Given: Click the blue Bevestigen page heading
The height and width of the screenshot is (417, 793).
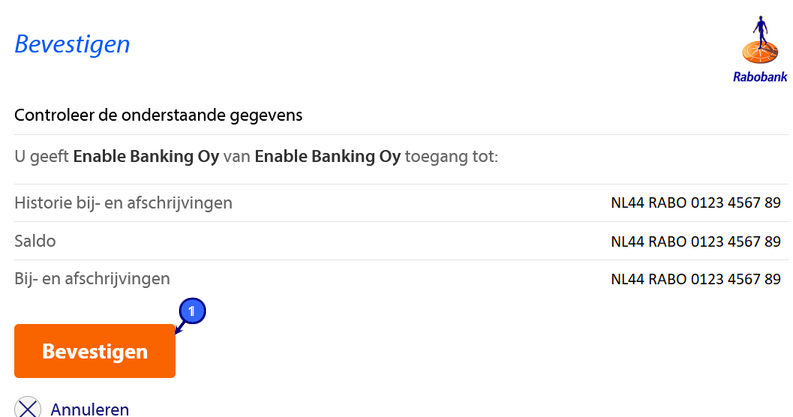Looking at the screenshot, I should [x=72, y=45].
